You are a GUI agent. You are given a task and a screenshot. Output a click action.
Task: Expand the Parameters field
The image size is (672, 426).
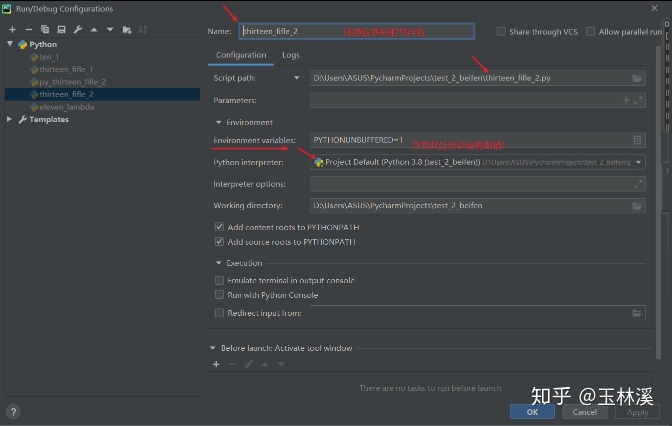click(638, 100)
